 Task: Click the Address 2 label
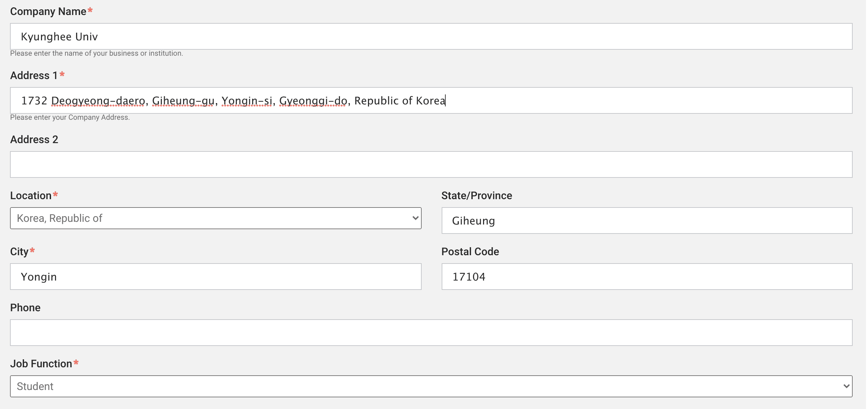(34, 139)
